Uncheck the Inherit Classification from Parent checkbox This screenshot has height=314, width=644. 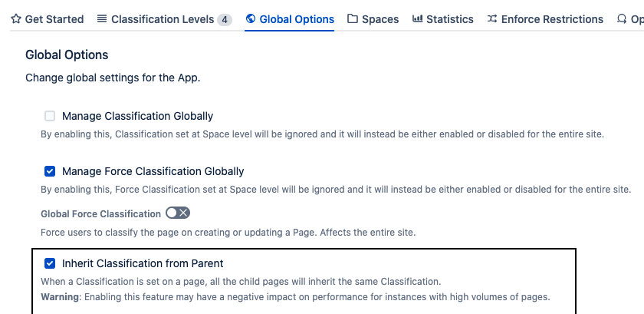pyautogui.click(x=50, y=263)
